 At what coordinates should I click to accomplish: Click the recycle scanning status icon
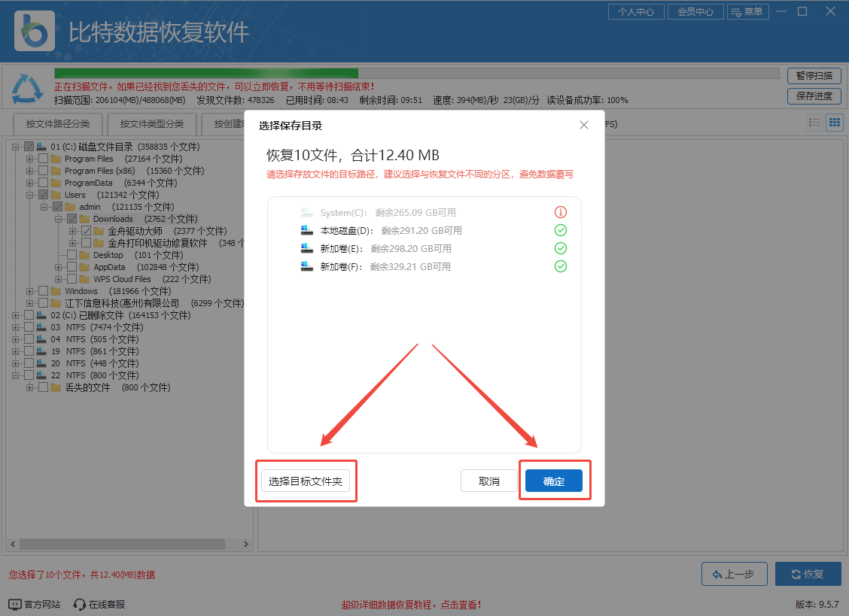[x=27, y=88]
